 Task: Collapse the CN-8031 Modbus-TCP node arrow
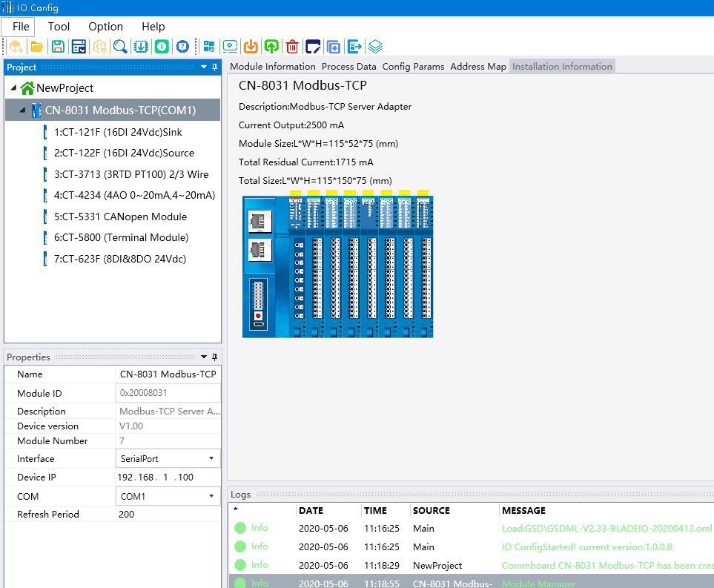click(x=22, y=110)
